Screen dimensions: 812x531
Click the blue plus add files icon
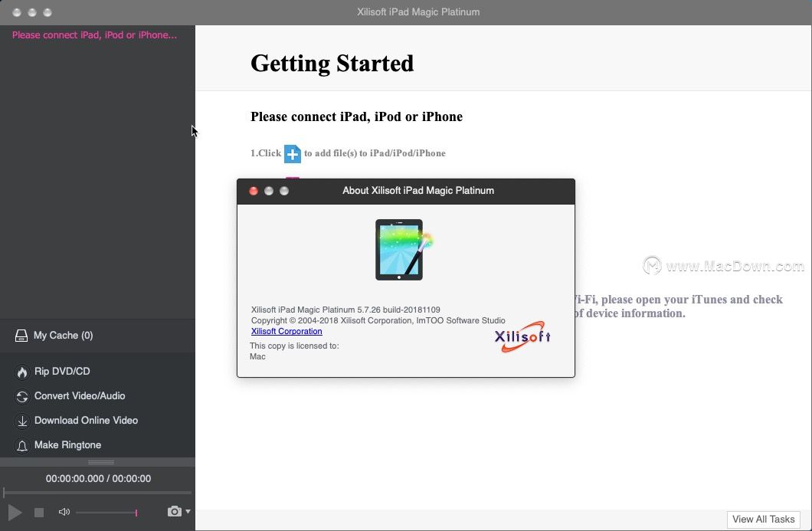(x=293, y=154)
